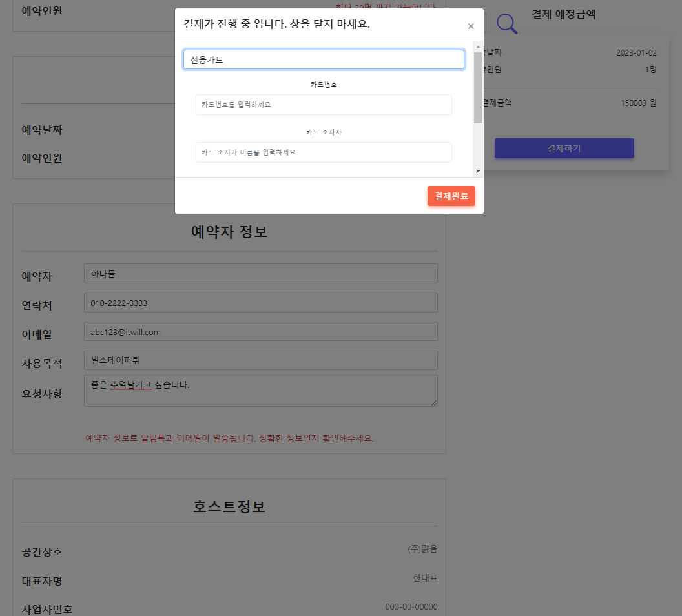The height and width of the screenshot is (616, 682).
Task: Open the 신용카드 payment method selector
Action: pos(323,59)
